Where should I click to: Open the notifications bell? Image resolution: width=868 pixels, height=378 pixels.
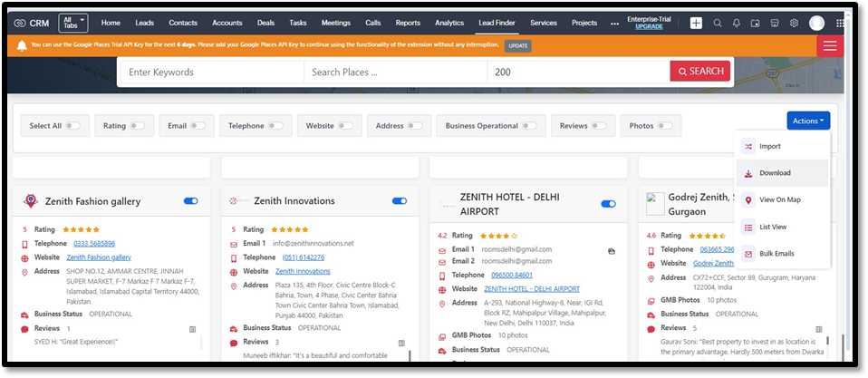coord(737,23)
